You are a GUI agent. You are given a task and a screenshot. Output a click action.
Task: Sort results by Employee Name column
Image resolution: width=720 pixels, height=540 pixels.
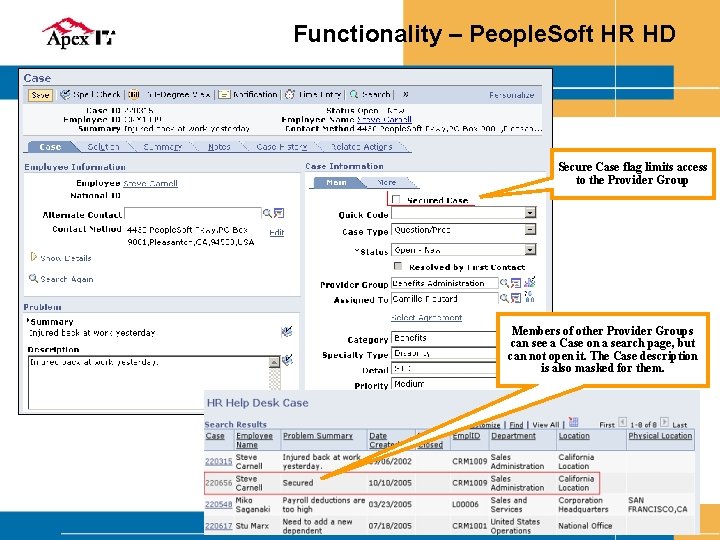pos(254,440)
